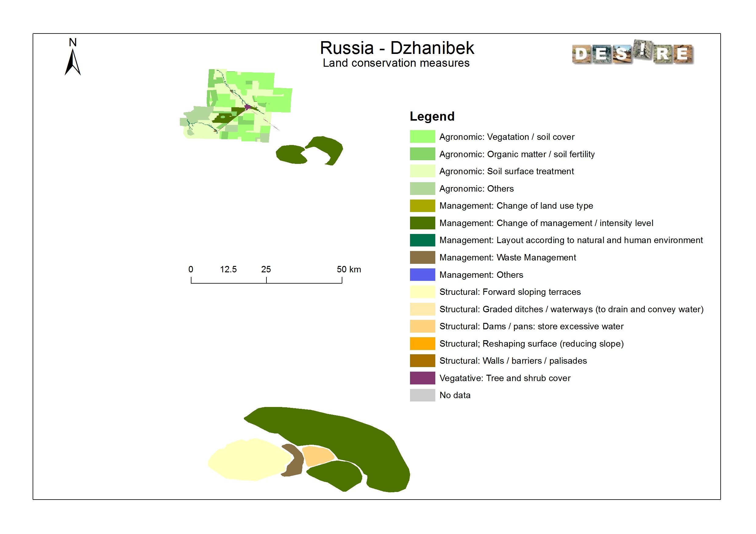756x534 pixels.
Task: Click the Legend heading
Action: pyautogui.click(x=432, y=116)
